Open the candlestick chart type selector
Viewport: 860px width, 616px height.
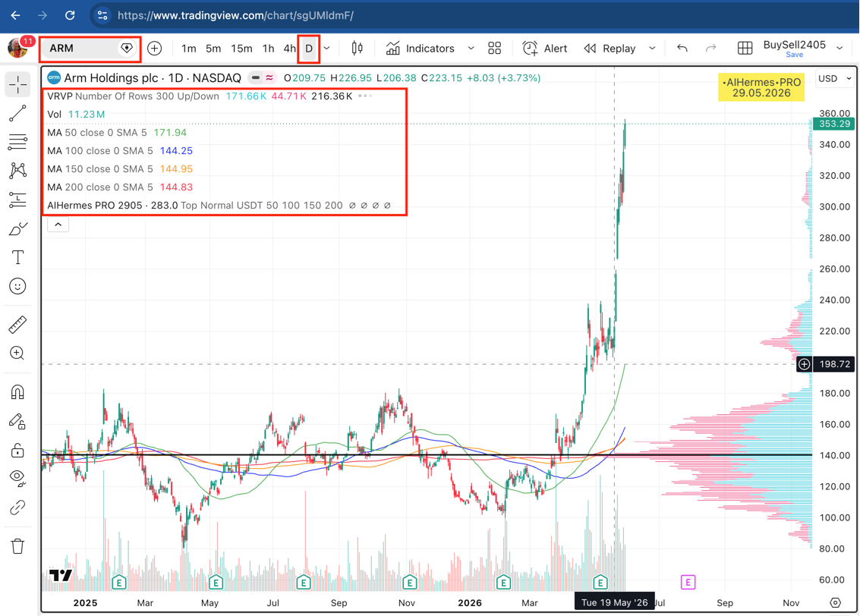coord(357,49)
